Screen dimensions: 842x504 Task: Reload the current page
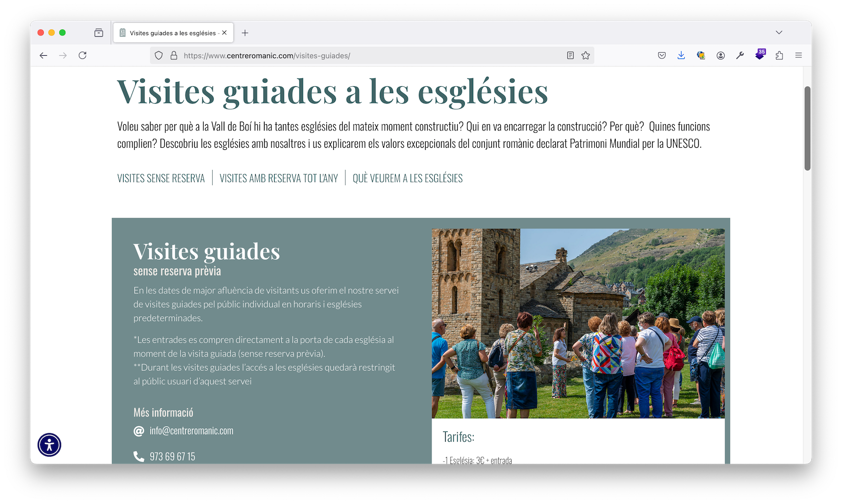pos(83,55)
